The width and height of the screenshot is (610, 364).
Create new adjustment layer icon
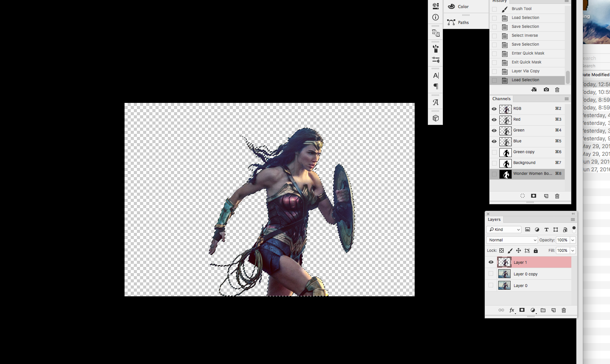click(x=533, y=310)
